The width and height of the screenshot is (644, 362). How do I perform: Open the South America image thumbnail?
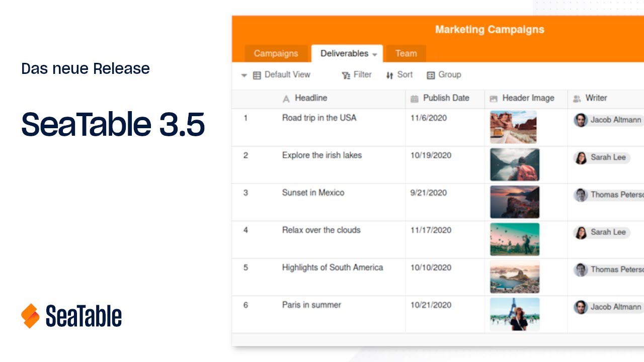point(515,277)
